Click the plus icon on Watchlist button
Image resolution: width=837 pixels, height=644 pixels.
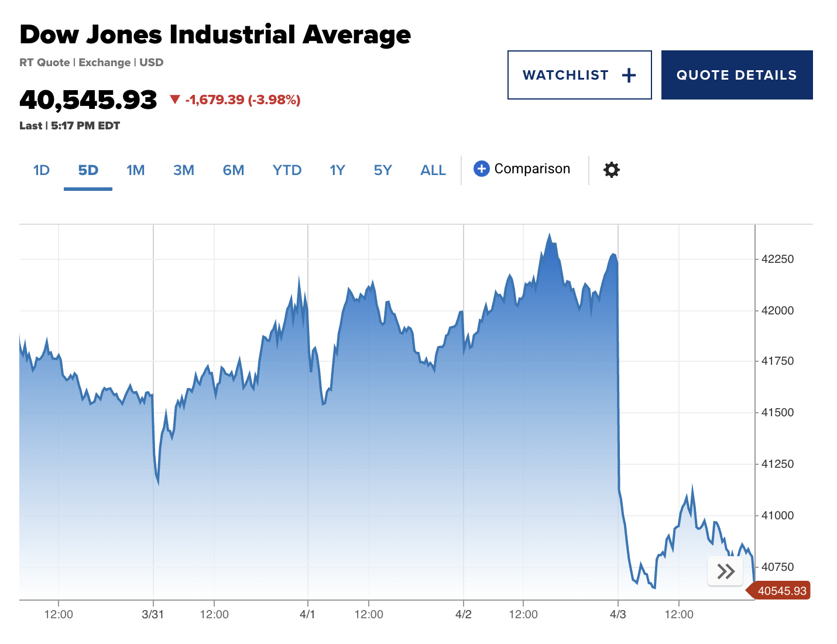click(x=629, y=75)
